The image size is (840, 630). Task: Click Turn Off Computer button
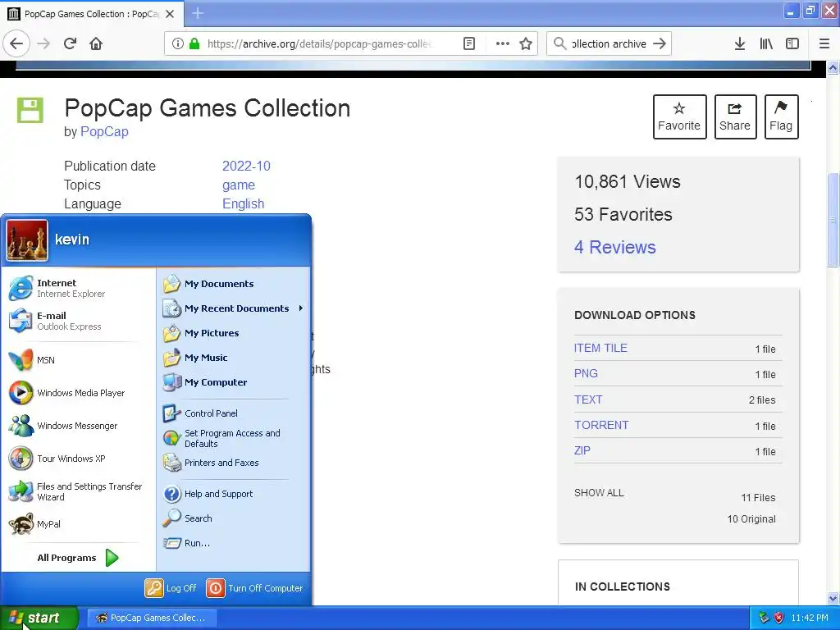(x=255, y=588)
